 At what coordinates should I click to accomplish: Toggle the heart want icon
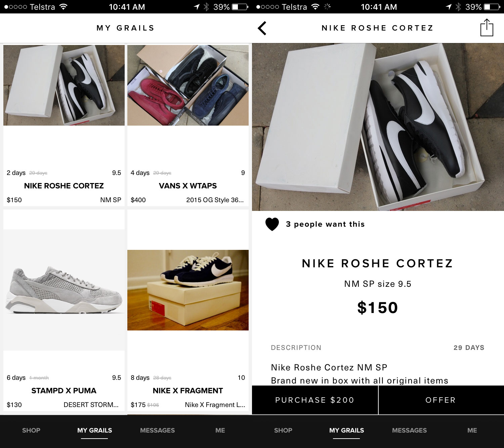[x=272, y=224]
